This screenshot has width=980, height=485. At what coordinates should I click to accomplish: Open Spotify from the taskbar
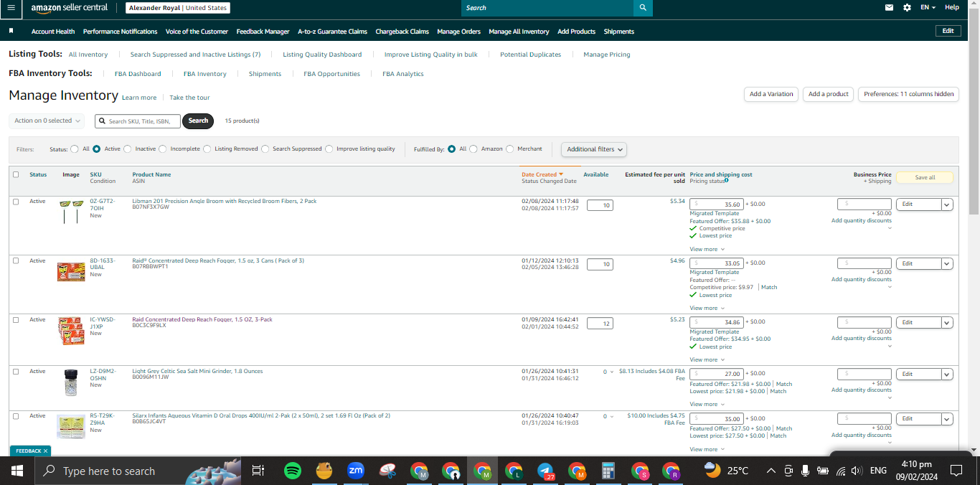pyautogui.click(x=292, y=471)
